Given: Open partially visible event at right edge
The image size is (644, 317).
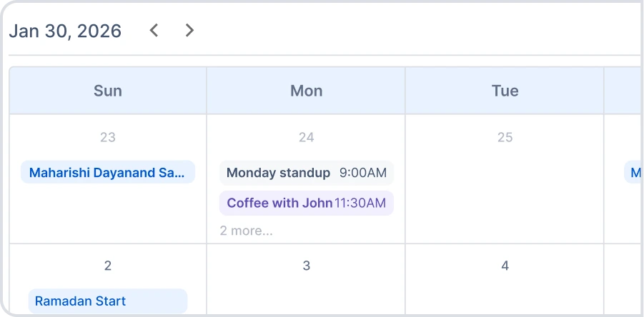Looking at the screenshot, I should (633, 172).
